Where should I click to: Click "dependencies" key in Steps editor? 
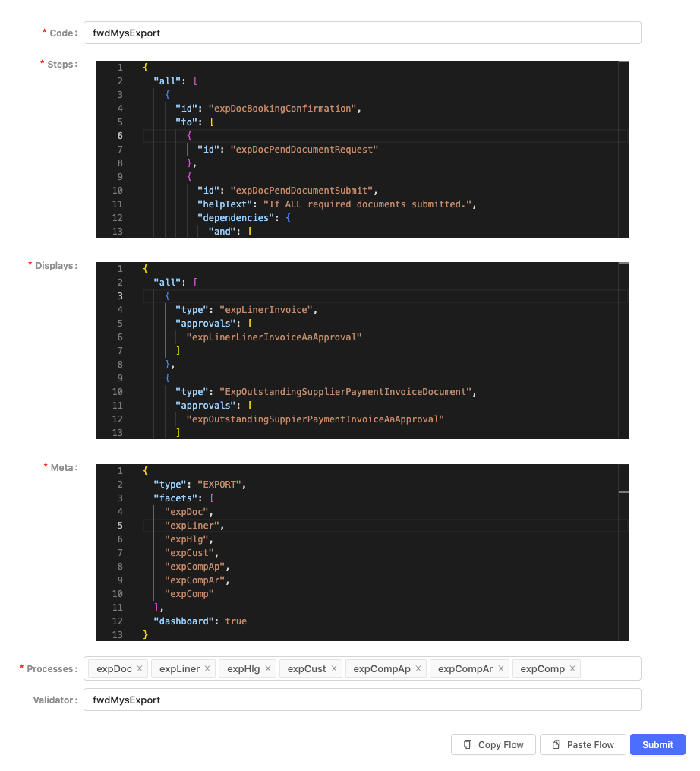(x=235, y=218)
